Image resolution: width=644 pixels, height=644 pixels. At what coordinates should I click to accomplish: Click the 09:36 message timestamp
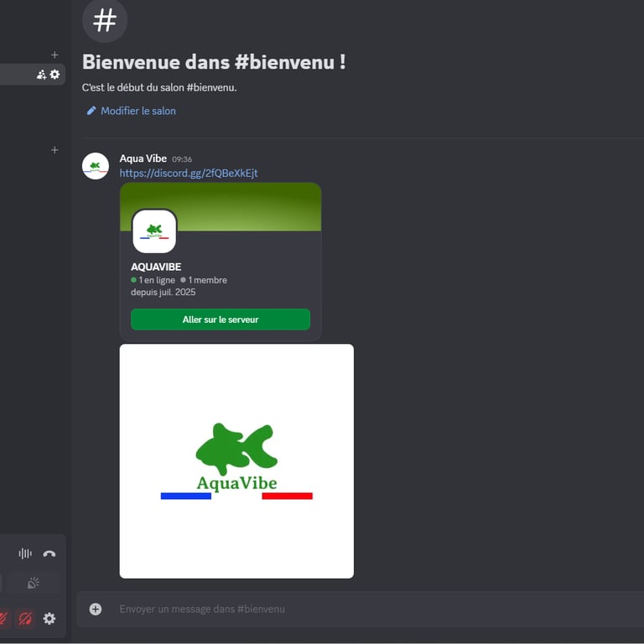182,159
